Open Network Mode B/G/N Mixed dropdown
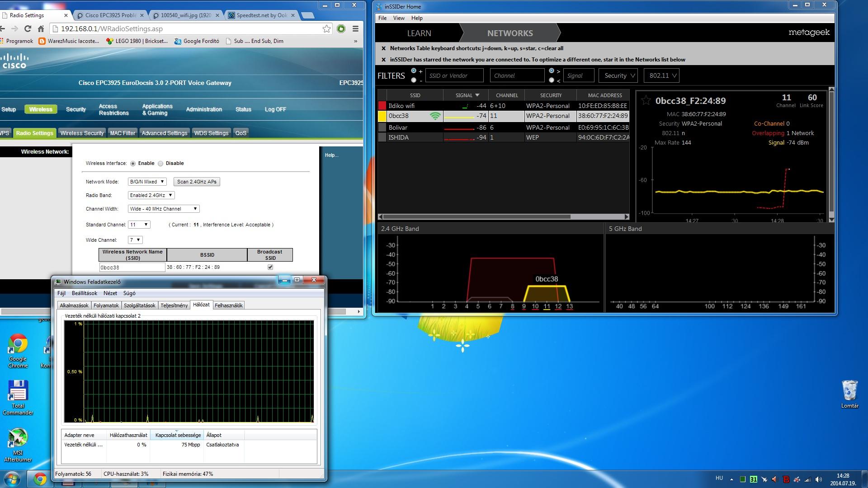 click(147, 182)
